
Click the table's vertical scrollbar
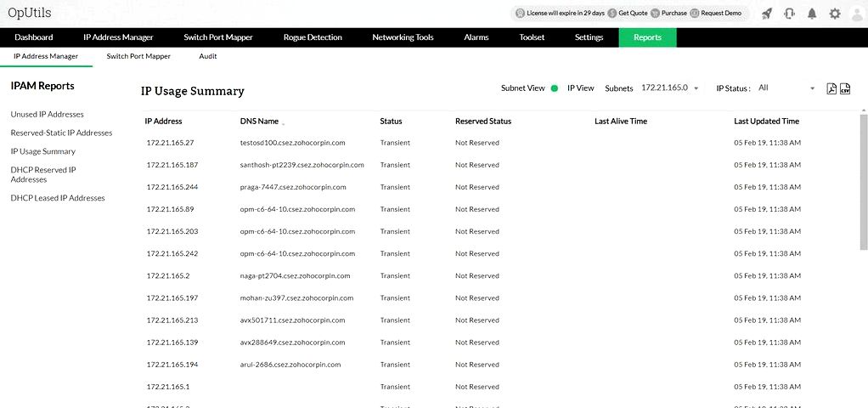(864, 182)
